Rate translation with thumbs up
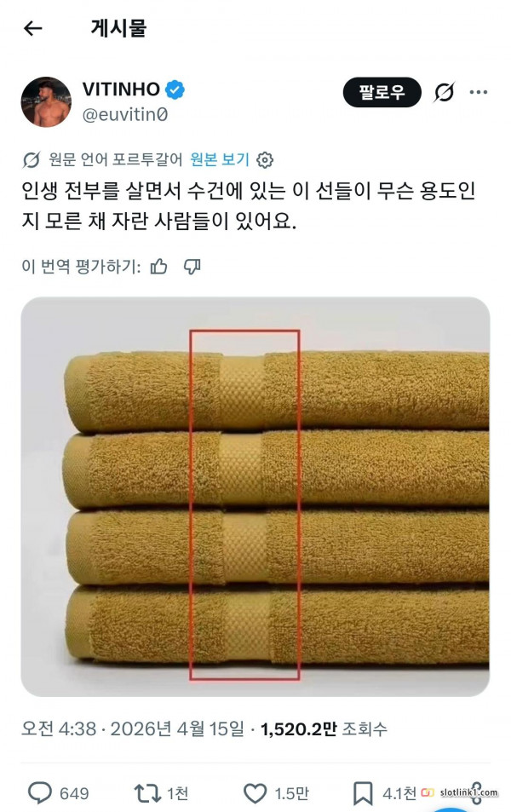Viewport: 511px width, 812px height. click(x=159, y=267)
